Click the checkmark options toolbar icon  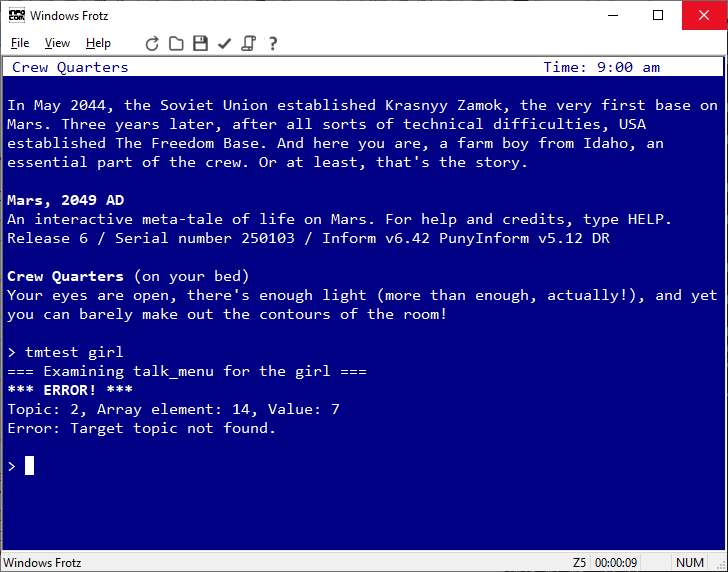[224, 43]
